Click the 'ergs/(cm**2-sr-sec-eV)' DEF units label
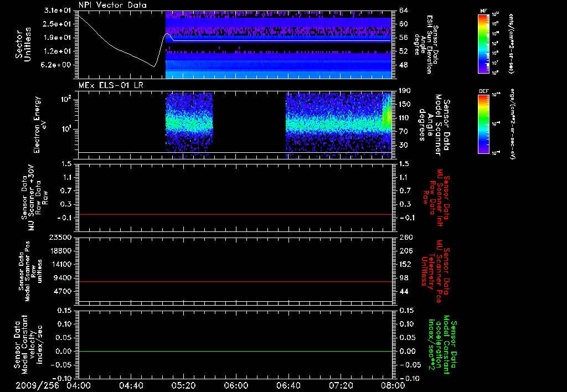The height and width of the screenshot is (392, 567). pos(512,124)
